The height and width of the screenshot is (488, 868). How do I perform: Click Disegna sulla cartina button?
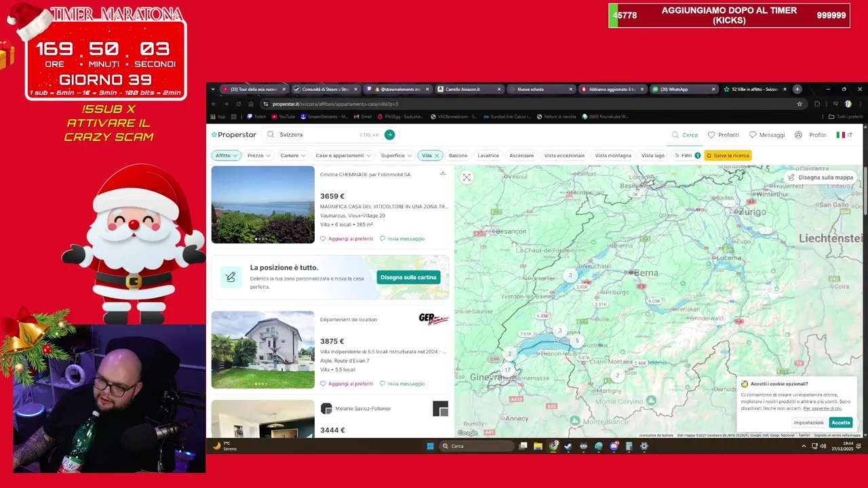[408, 277]
